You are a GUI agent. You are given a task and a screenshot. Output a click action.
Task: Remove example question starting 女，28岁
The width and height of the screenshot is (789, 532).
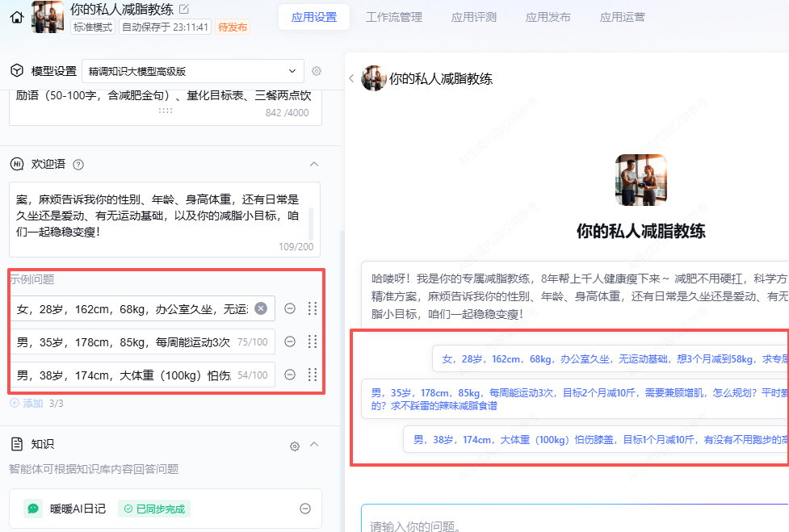(x=290, y=308)
